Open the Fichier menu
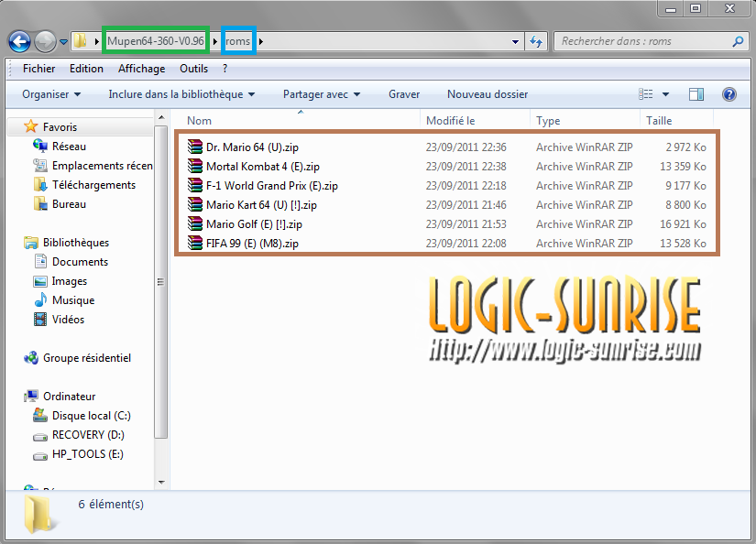Screen dimensions: 756x544 [x=39, y=69]
